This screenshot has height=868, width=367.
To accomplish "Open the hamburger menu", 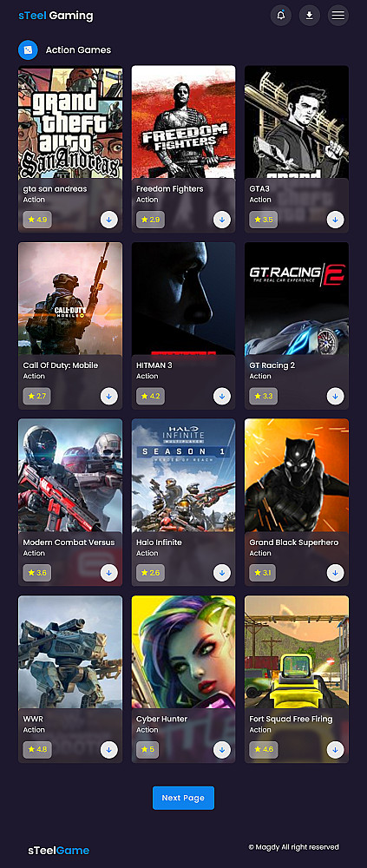I will pyautogui.click(x=338, y=16).
